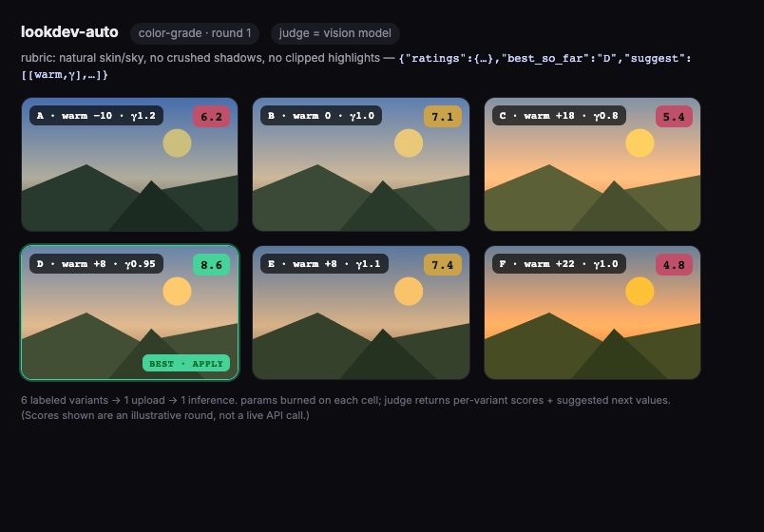The image size is (764, 532).
Task: Click the 8.6 score badge on variant D
Action: [212, 264]
